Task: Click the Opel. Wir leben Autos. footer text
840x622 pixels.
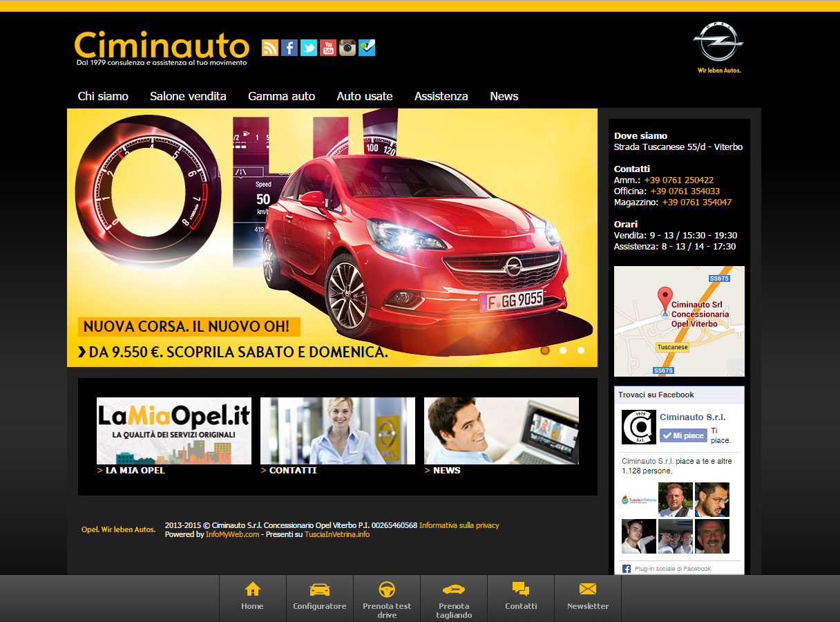Action: click(x=119, y=529)
